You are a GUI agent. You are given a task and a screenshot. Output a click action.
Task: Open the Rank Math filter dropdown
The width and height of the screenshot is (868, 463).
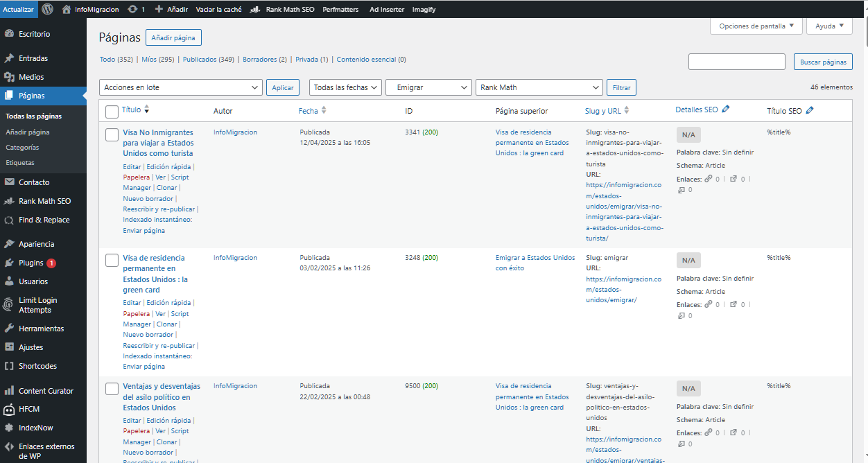pyautogui.click(x=539, y=87)
